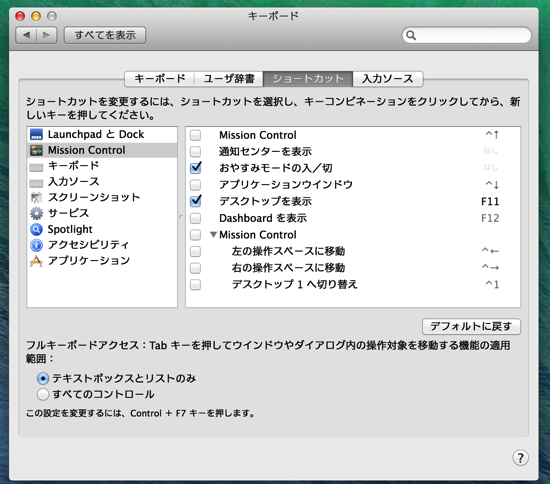
Task: Click the help question mark button
Action: (520, 458)
